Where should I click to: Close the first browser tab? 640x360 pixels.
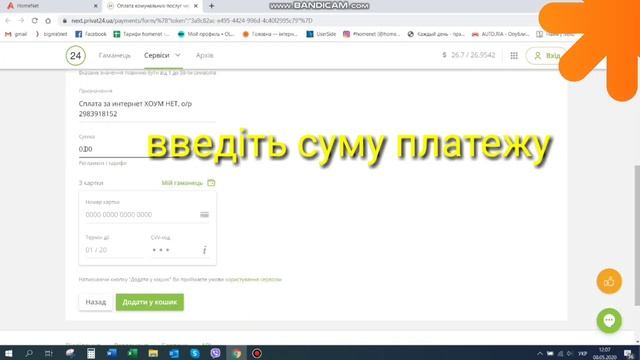pyautogui.click(x=96, y=6)
